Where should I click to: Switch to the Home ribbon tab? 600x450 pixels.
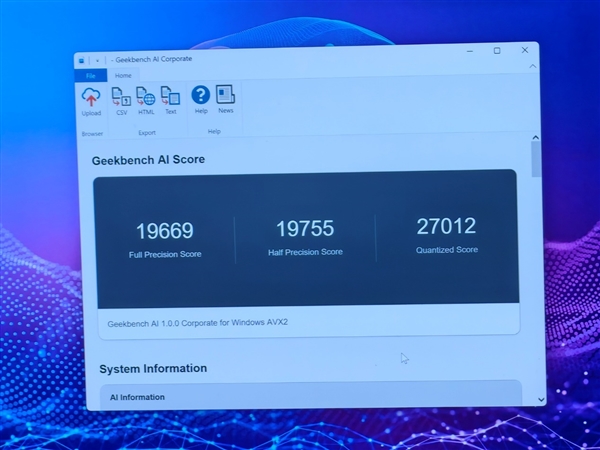pos(123,75)
